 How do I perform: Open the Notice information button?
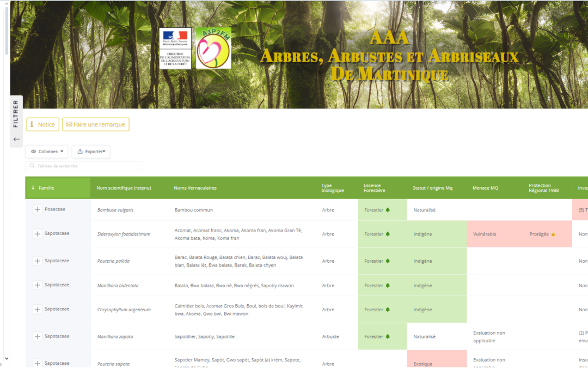pos(43,124)
